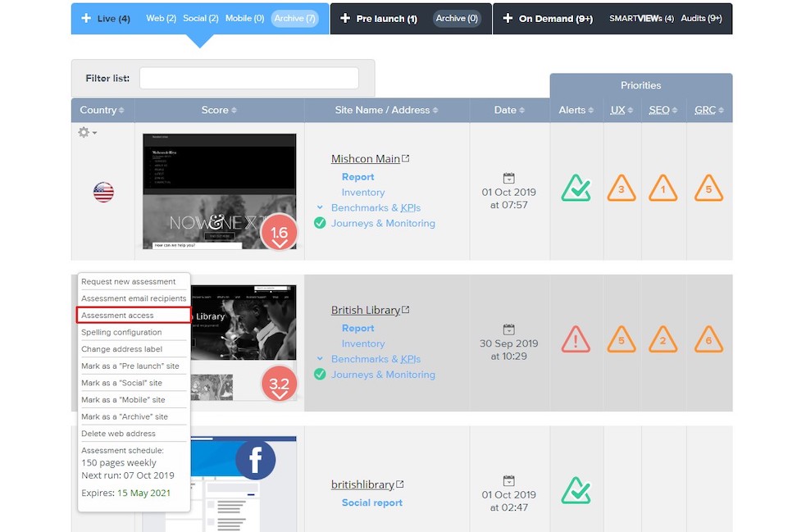The image size is (806, 532).
Task: Open the SMARTVIEWs (4) tab
Action: coord(641,19)
